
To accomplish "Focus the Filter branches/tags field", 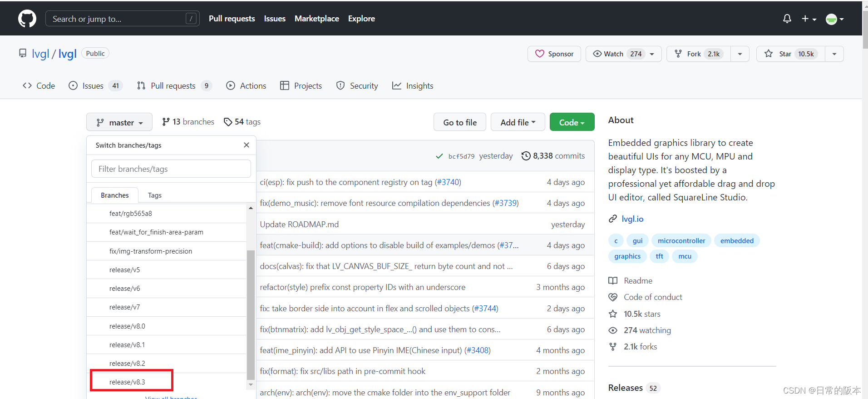I will pos(171,169).
